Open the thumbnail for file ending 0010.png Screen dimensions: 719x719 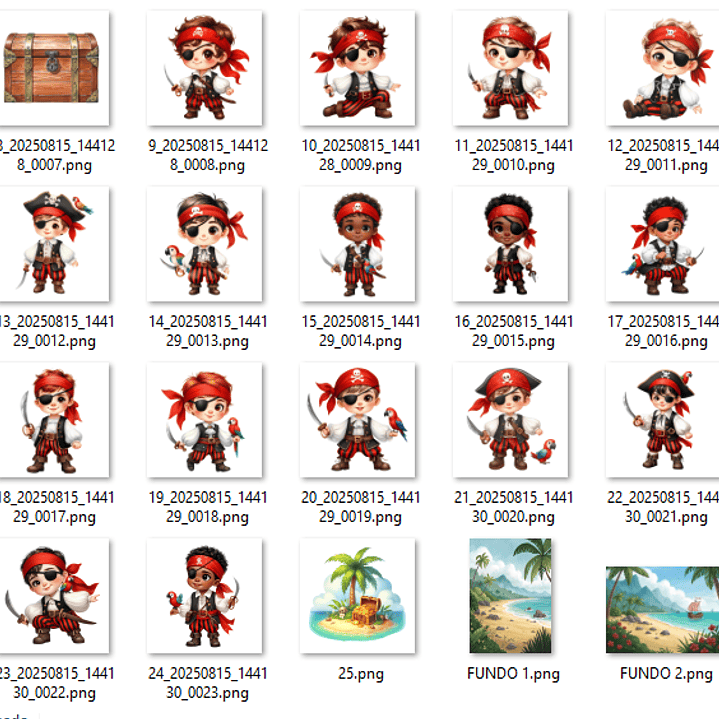tap(510, 68)
